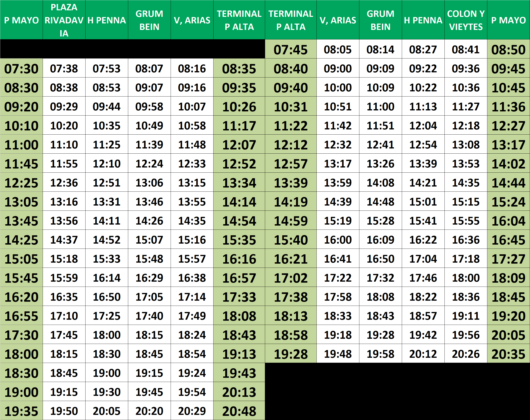Image resolution: width=530 pixels, height=420 pixels.
Task: Click the 13:34 terminal arrival cell
Action: [239, 183]
